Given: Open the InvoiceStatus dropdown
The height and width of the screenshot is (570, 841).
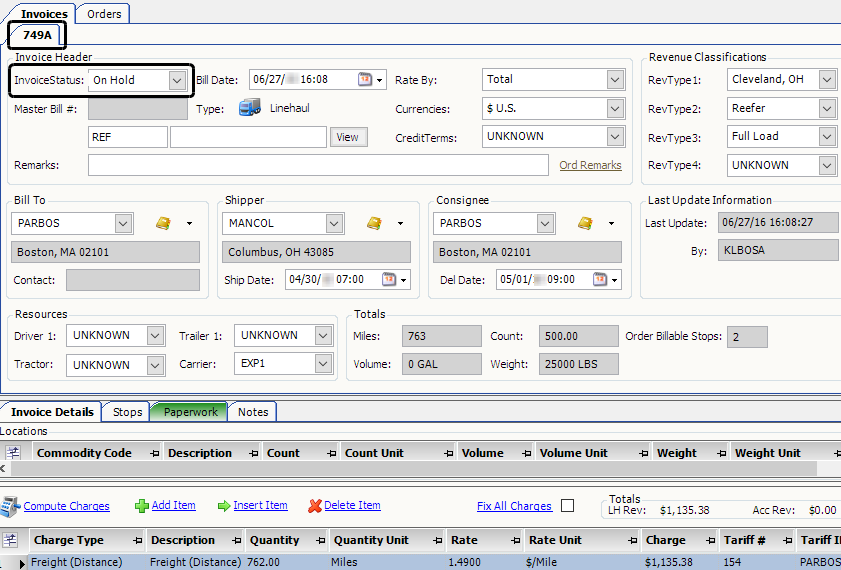Looking at the screenshot, I should coord(176,80).
